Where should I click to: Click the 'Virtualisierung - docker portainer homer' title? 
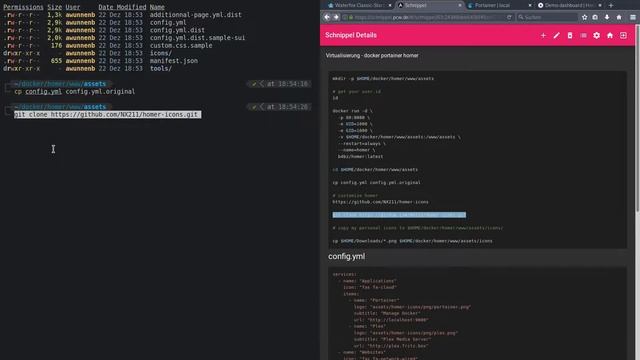pyautogui.click(x=372, y=56)
